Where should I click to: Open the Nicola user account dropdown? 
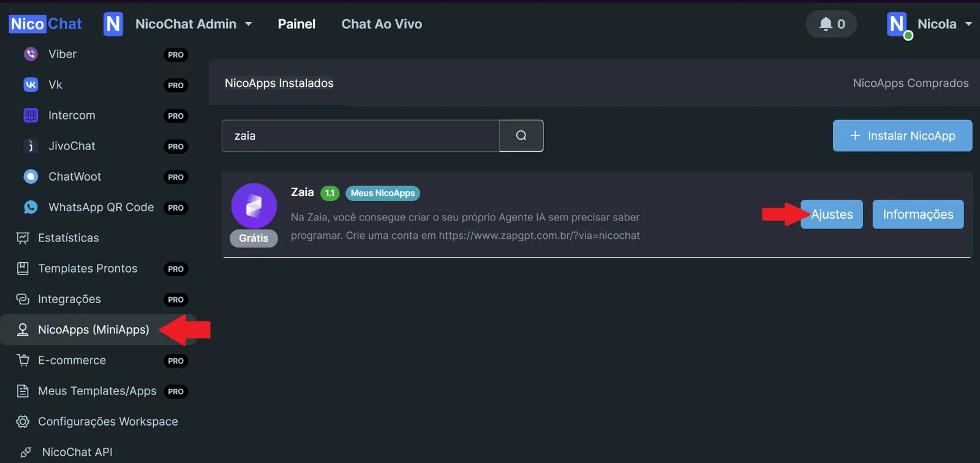pos(929,24)
